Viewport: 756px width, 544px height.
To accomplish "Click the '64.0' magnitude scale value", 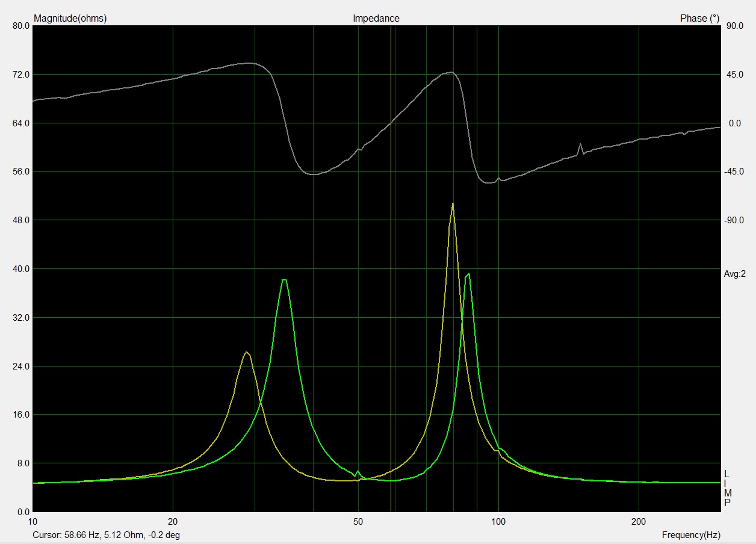I will [x=20, y=123].
